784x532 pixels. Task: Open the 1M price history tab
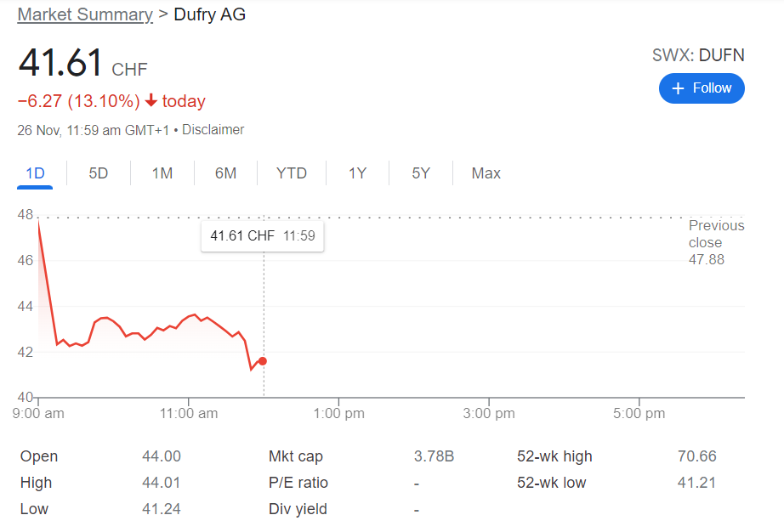tap(162, 173)
